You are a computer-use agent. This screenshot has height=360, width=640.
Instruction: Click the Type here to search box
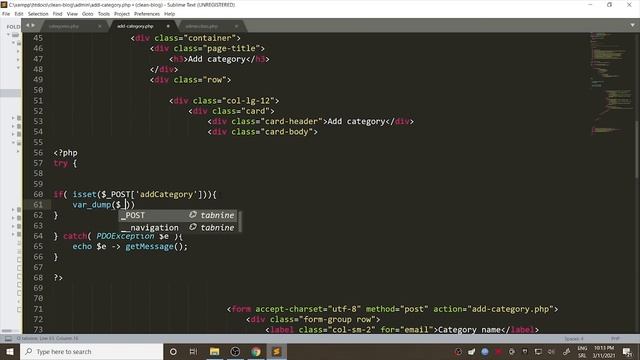click(91, 351)
